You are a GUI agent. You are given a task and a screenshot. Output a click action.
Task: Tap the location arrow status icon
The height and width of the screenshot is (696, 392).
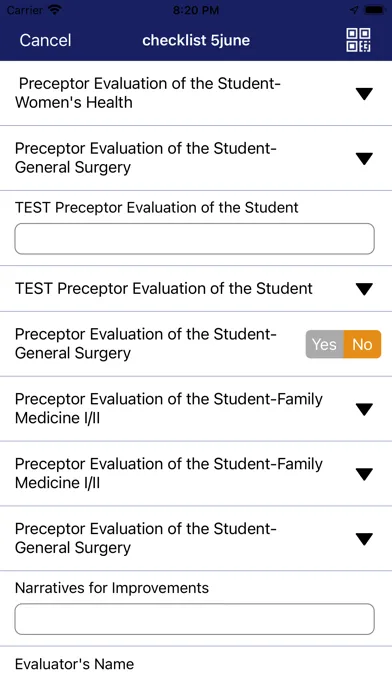[354, 9]
